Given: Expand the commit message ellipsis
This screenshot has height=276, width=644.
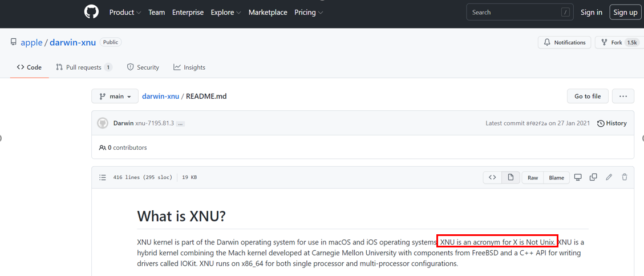Looking at the screenshot, I should [180, 123].
